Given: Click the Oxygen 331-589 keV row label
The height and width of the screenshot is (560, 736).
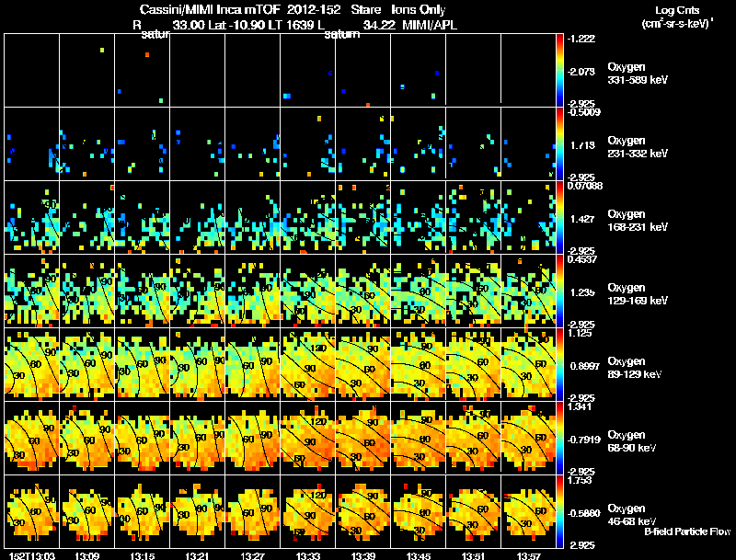Looking at the screenshot, I should coord(638,74).
